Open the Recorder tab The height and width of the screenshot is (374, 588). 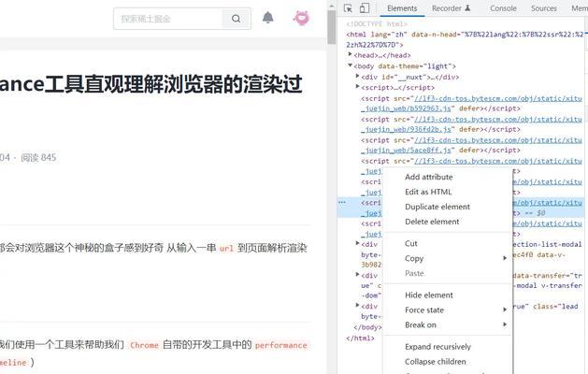452,8
